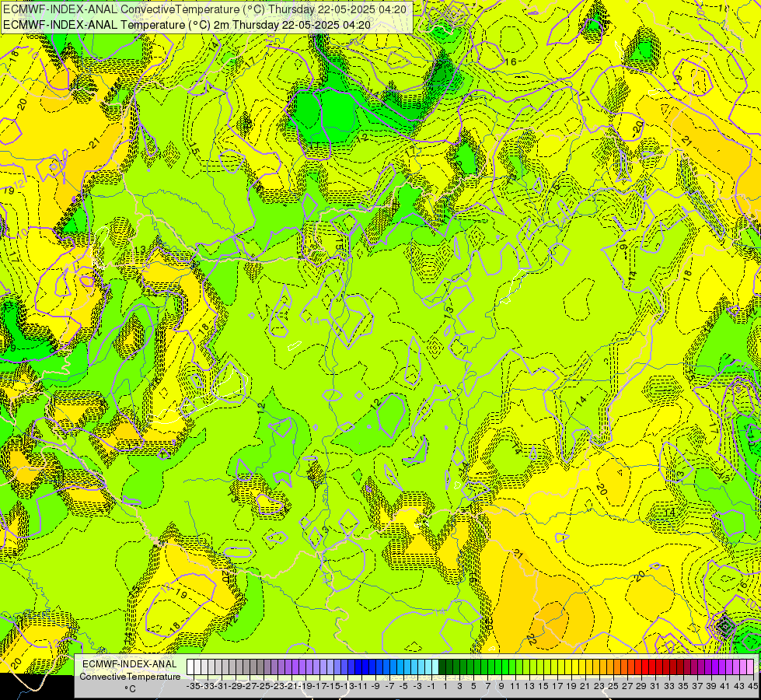This screenshot has width=761, height=700.
Task: Click the first white swatch of the color scale
Action: [x=190, y=667]
